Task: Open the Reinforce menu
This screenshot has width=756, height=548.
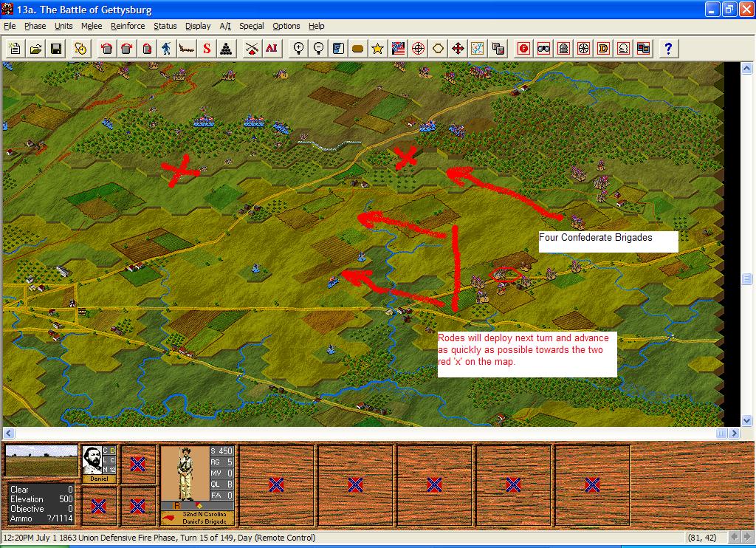Action: pos(128,26)
